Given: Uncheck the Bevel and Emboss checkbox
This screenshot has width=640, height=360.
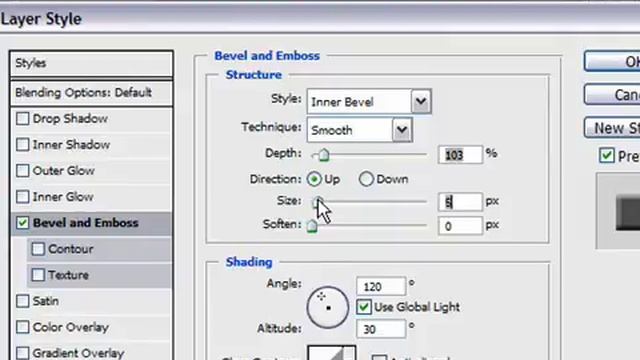Looking at the screenshot, I should tap(22, 223).
